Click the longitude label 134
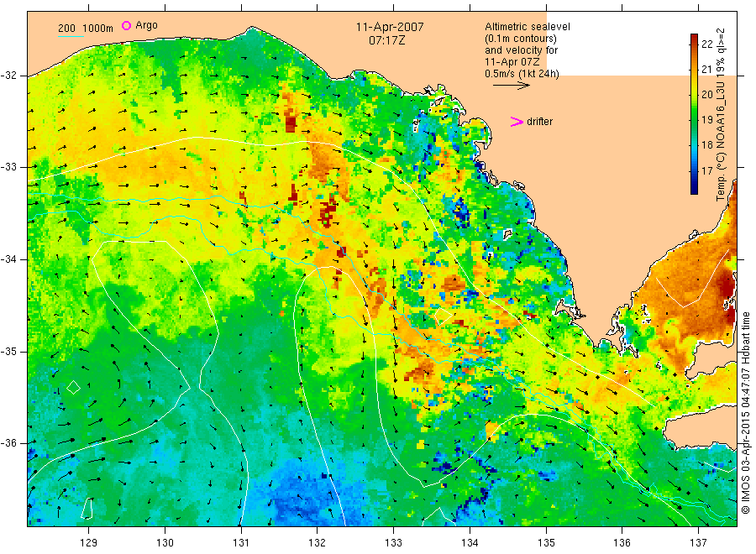 [x=470, y=543]
